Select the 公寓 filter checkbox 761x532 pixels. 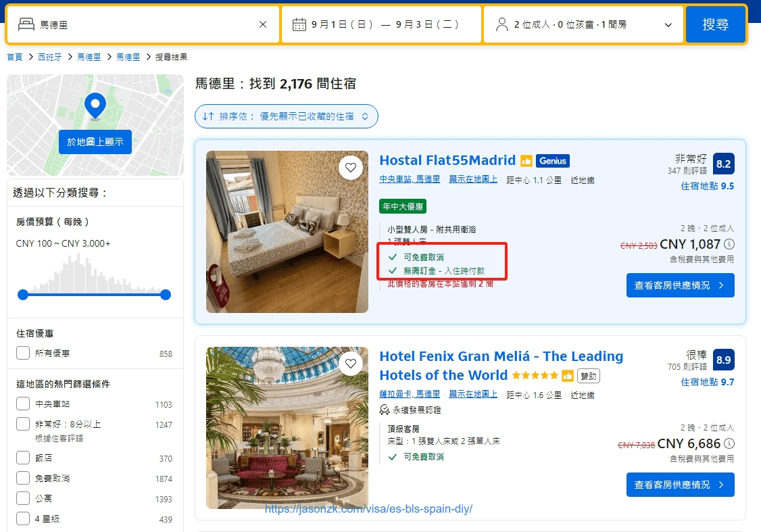coord(23,498)
